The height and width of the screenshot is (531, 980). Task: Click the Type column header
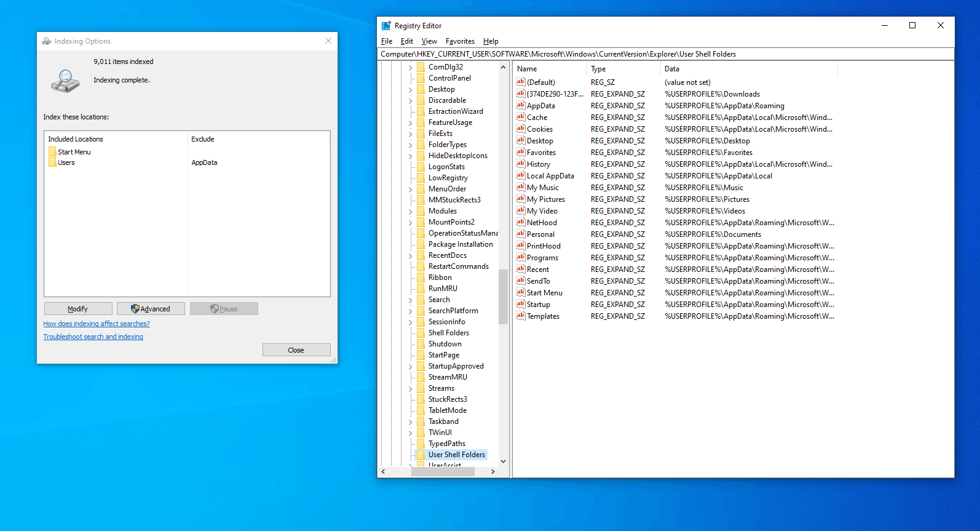[623, 69]
